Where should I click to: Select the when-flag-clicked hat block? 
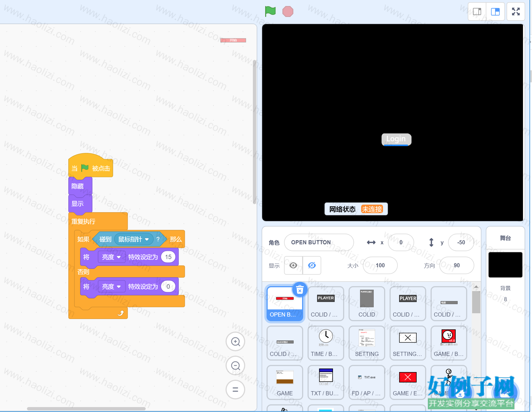tap(90, 166)
